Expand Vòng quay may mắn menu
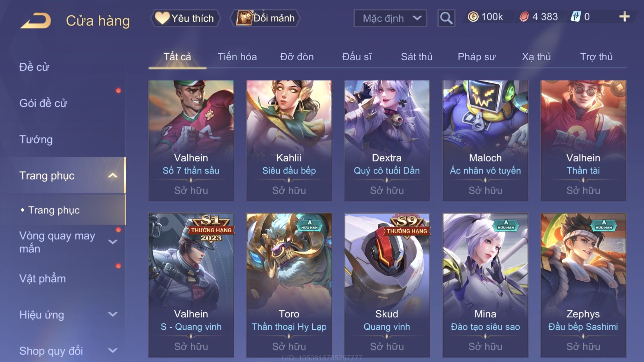The height and width of the screenshot is (362, 644). 113,242
